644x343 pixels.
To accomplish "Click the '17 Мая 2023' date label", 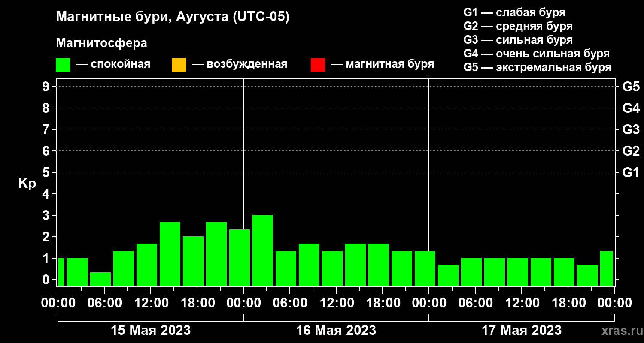I will pos(522,330).
